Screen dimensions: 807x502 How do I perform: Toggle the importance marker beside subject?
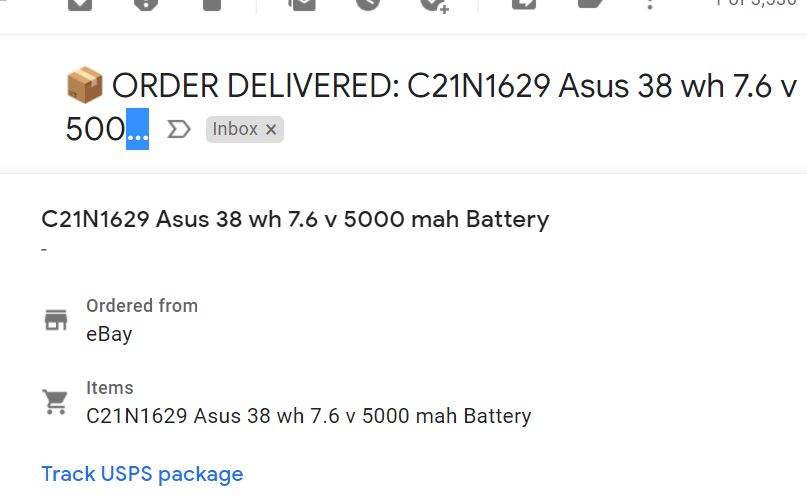point(179,129)
